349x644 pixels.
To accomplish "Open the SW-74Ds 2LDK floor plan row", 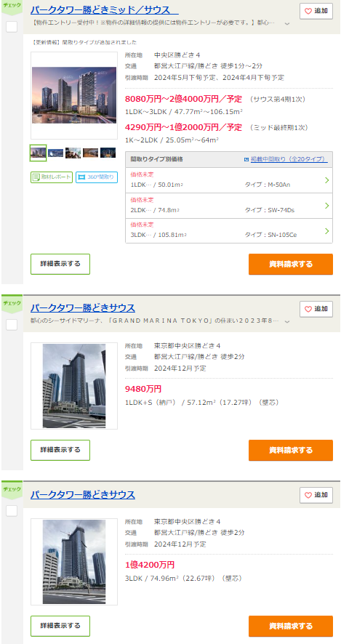I will point(229,206).
